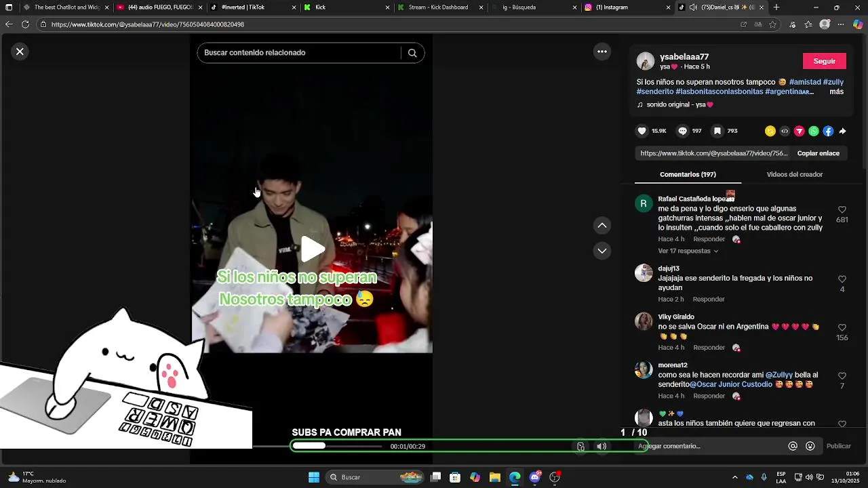Expand 'Ver 17 respuestas' under Rafael's comment

[688, 251]
